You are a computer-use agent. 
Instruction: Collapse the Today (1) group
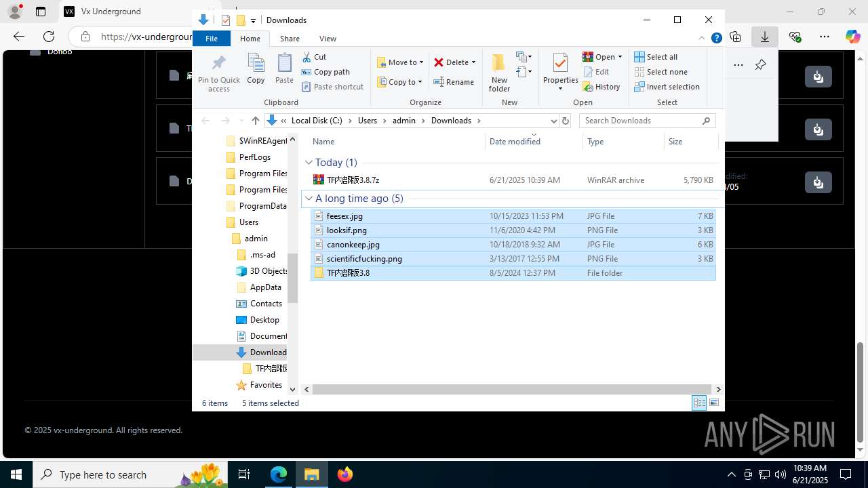309,163
